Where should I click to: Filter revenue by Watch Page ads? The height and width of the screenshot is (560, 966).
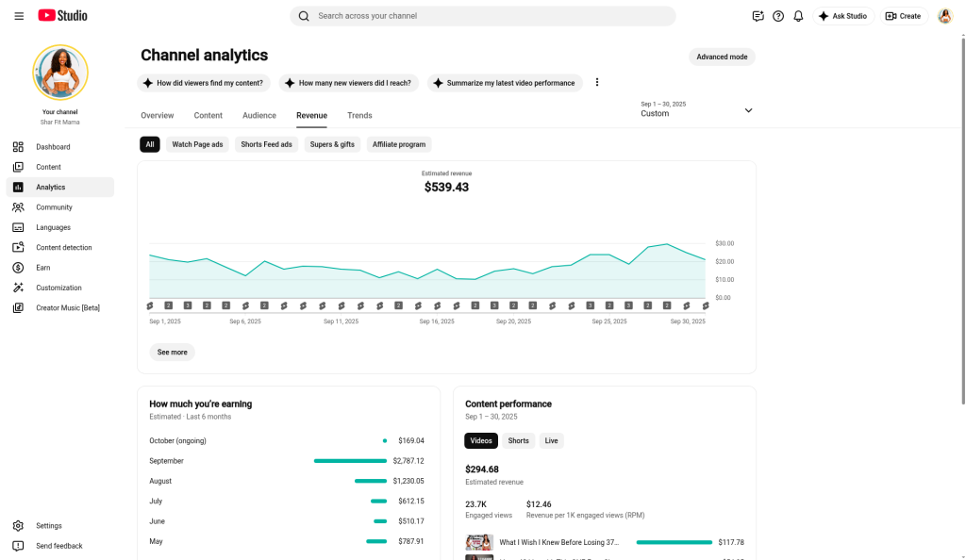point(197,144)
